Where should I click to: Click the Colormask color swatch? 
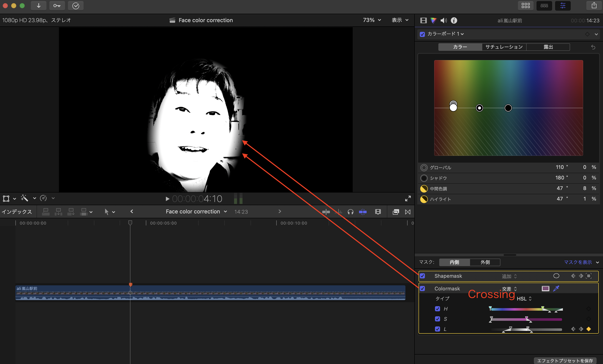545,289
